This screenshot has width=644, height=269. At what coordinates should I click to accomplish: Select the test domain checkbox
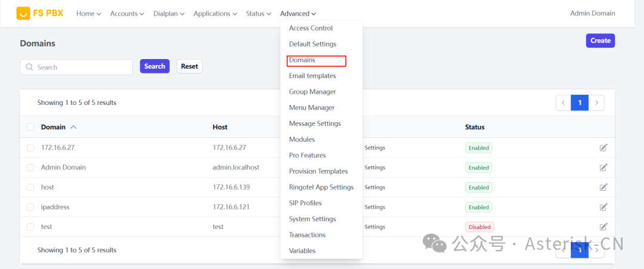tap(30, 227)
